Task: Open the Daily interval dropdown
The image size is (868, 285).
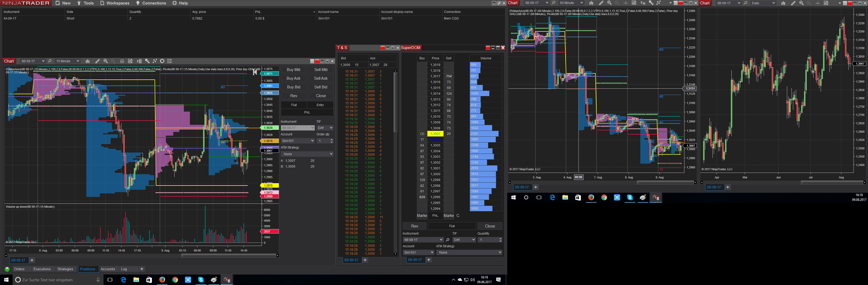Action: click(774, 3)
